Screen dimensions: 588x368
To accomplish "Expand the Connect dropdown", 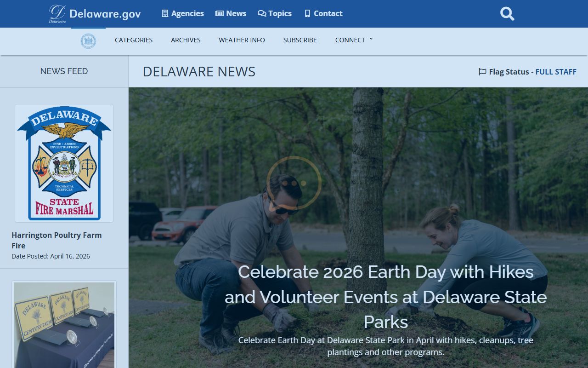I will pos(354,40).
